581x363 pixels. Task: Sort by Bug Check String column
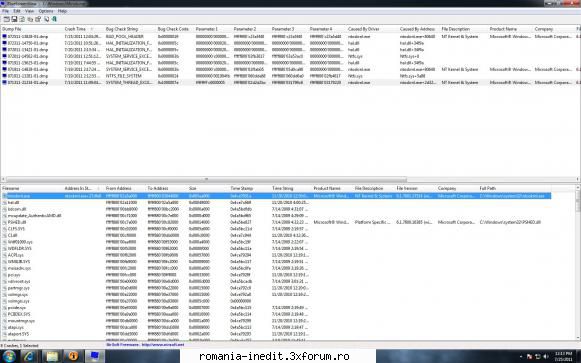130,29
